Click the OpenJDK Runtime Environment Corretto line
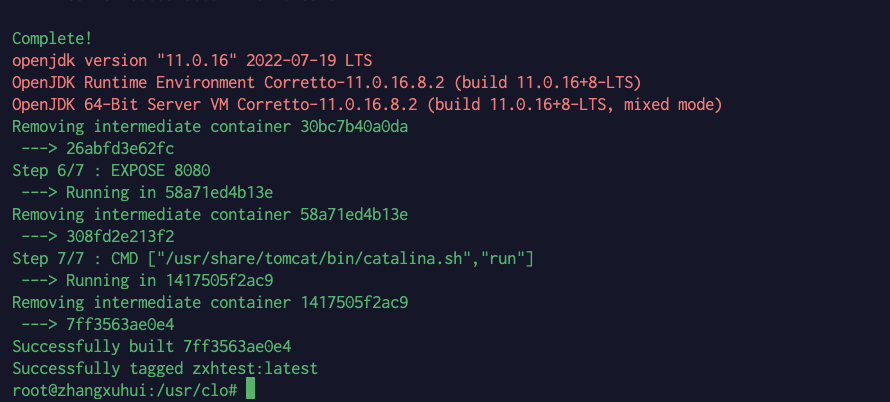 coord(327,82)
